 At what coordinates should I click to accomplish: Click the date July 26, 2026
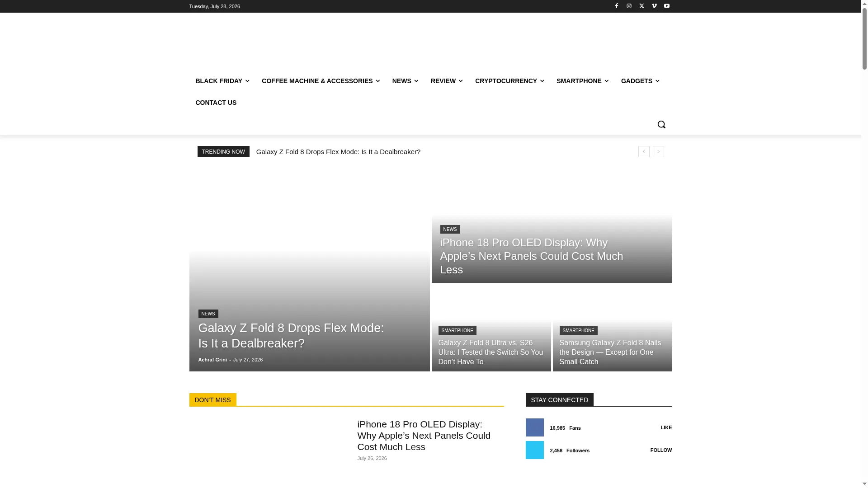click(x=372, y=458)
